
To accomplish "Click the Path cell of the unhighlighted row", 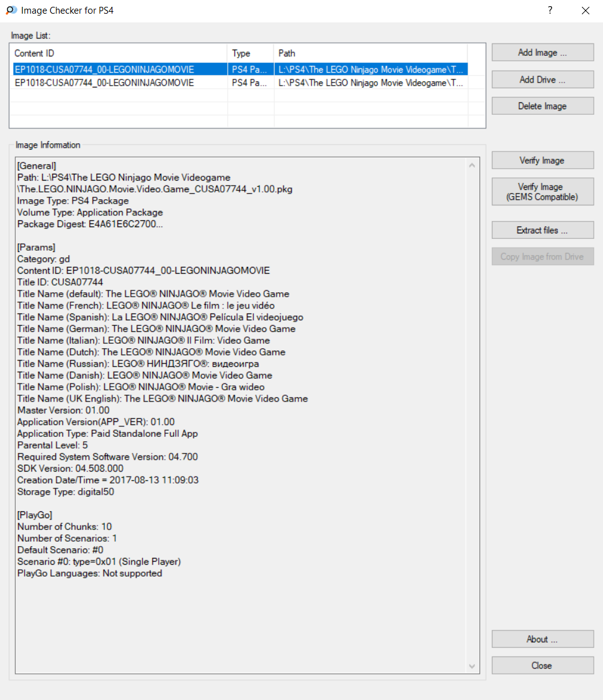I will pos(370,83).
